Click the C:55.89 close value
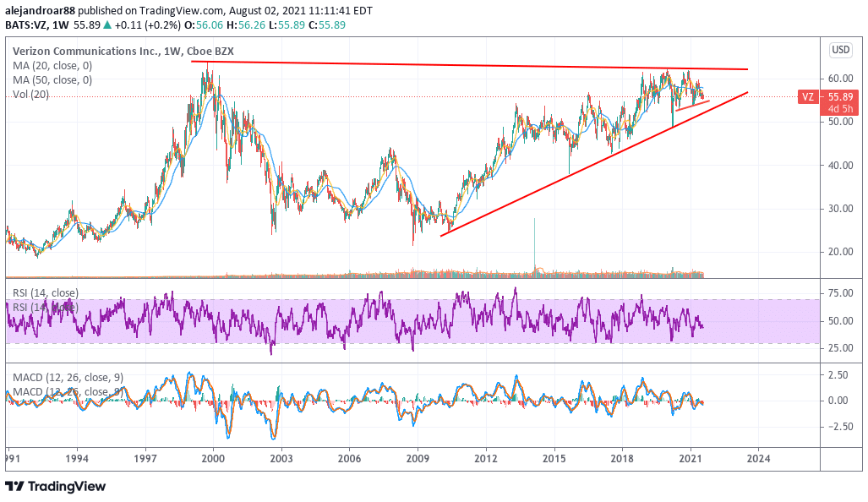The height and width of the screenshot is (502, 868). click(x=327, y=25)
